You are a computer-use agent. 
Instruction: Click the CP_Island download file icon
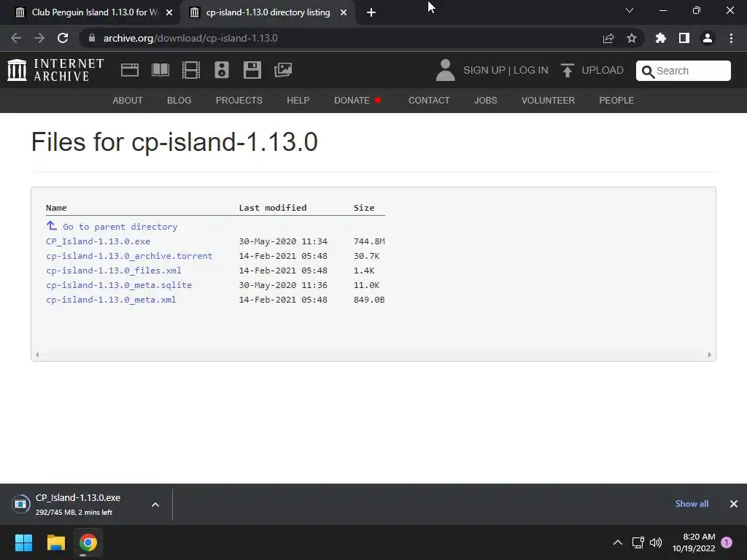pyautogui.click(x=21, y=504)
